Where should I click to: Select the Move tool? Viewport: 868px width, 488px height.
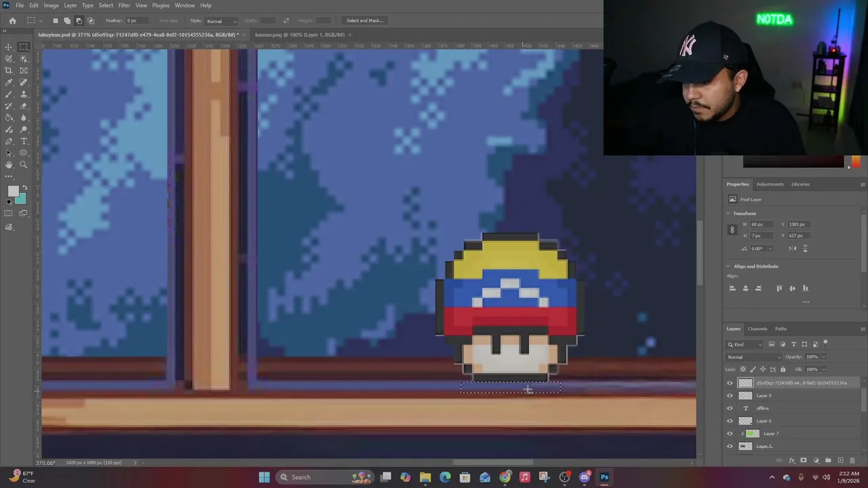click(9, 47)
